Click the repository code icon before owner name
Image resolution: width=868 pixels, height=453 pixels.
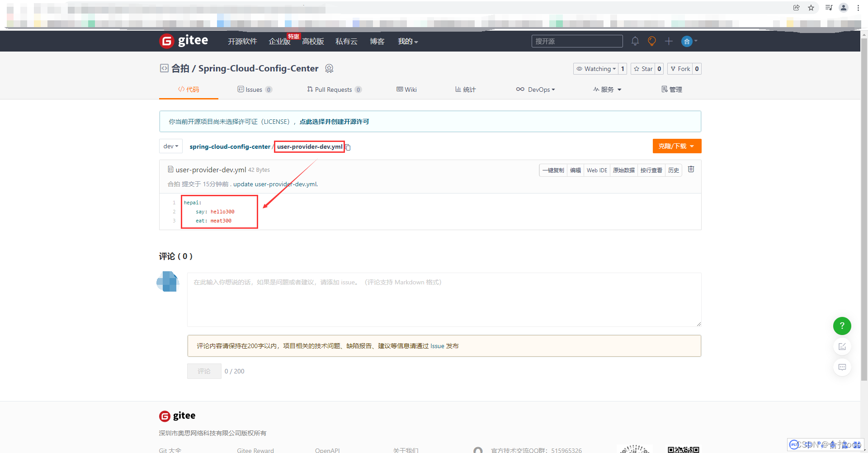[x=164, y=68]
